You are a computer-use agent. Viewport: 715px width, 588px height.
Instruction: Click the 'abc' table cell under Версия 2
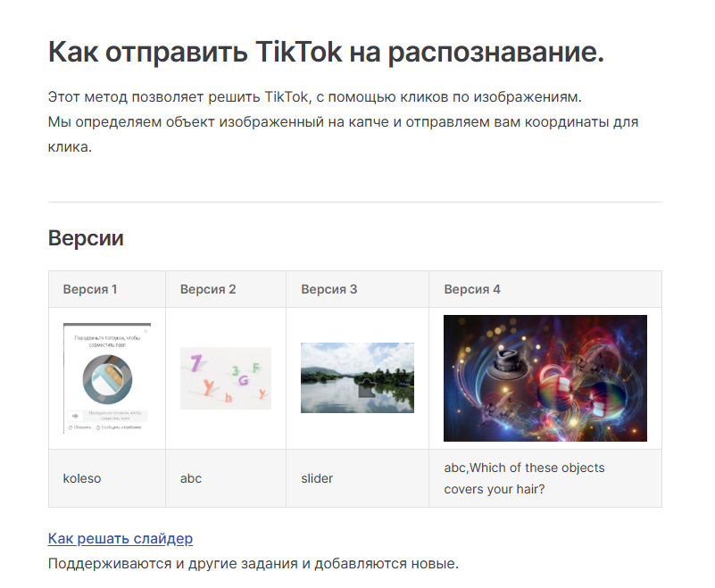tap(226, 478)
